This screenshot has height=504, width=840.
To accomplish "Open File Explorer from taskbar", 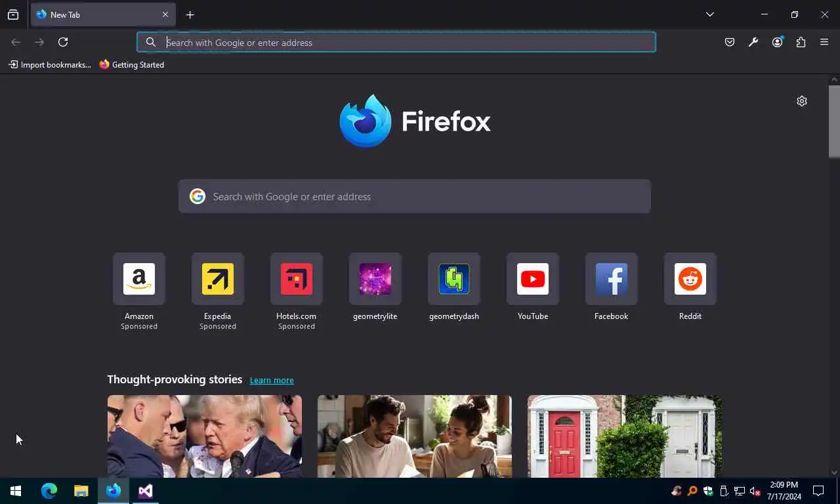I will click(x=81, y=491).
